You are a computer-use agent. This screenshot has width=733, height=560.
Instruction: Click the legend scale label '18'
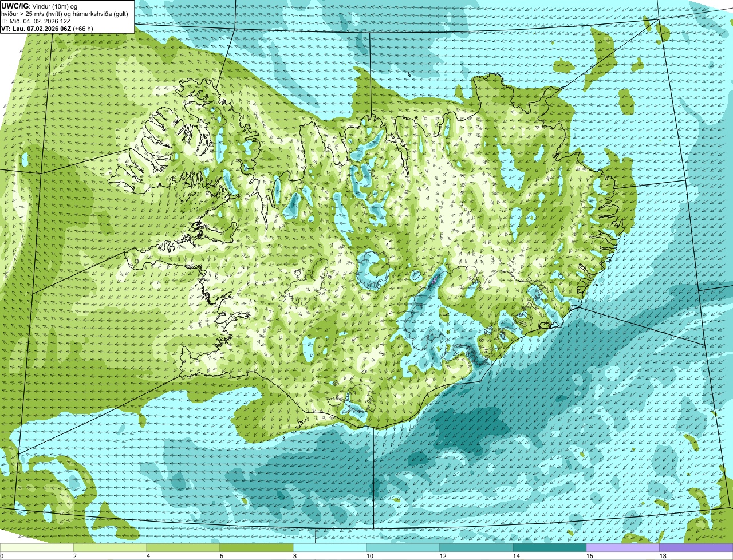[x=663, y=556]
